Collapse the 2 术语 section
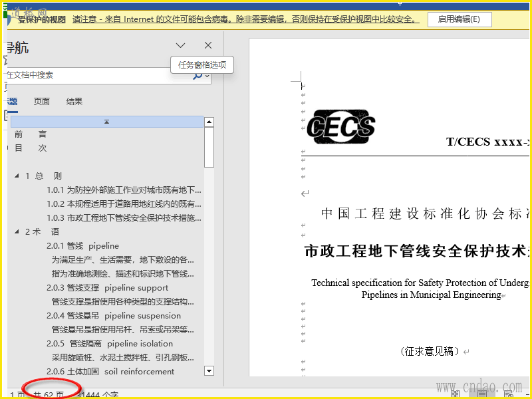This screenshot has width=532, height=399. click(x=17, y=231)
